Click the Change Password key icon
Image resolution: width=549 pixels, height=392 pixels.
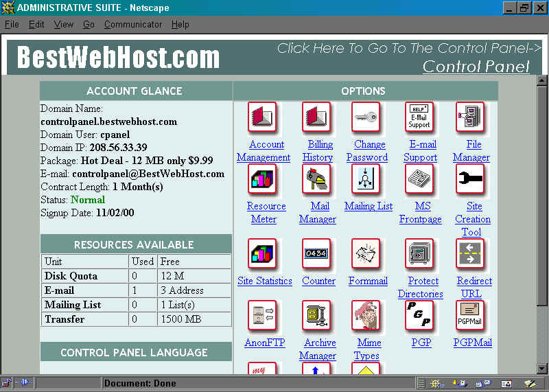[366, 117]
